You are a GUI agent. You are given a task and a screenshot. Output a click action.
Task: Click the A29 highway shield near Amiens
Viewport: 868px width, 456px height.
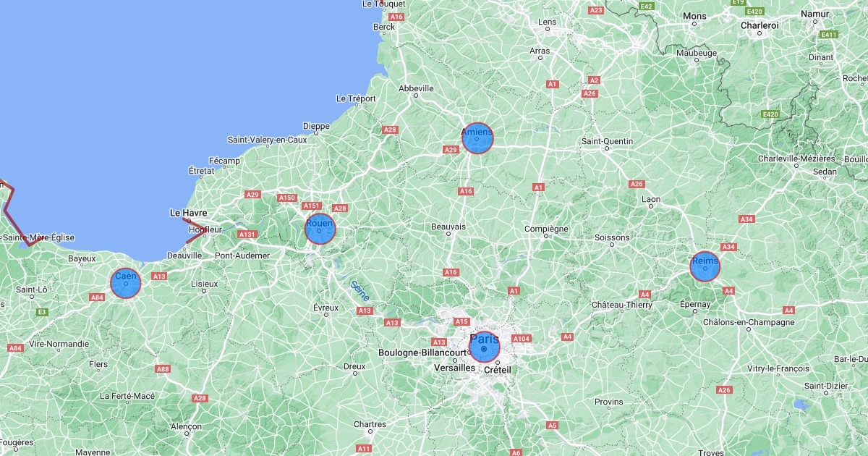tap(451, 150)
